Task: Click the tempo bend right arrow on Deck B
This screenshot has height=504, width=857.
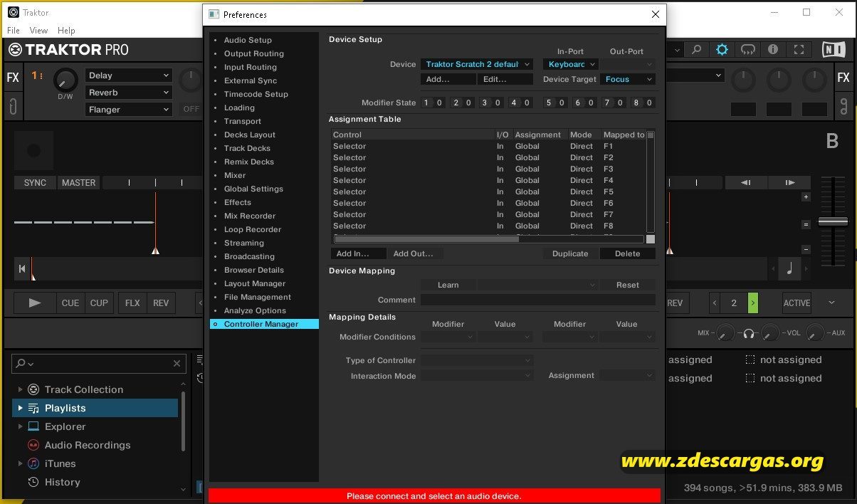Action: pos(790,183)
